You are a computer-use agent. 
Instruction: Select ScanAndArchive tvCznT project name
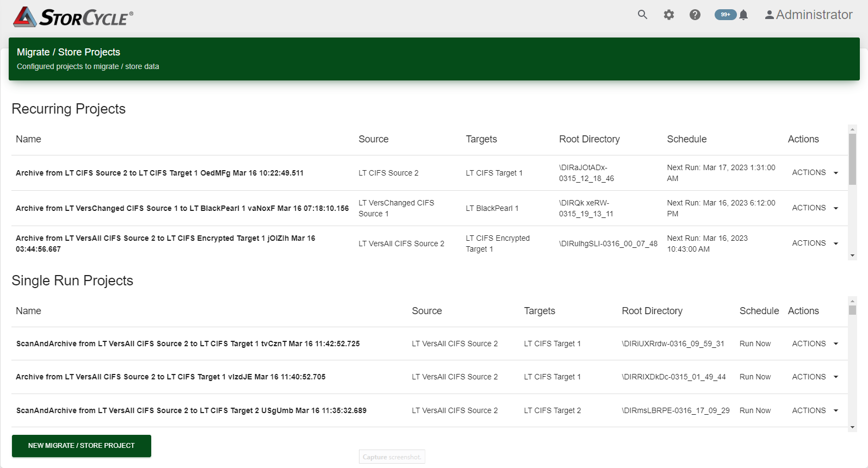188,344
